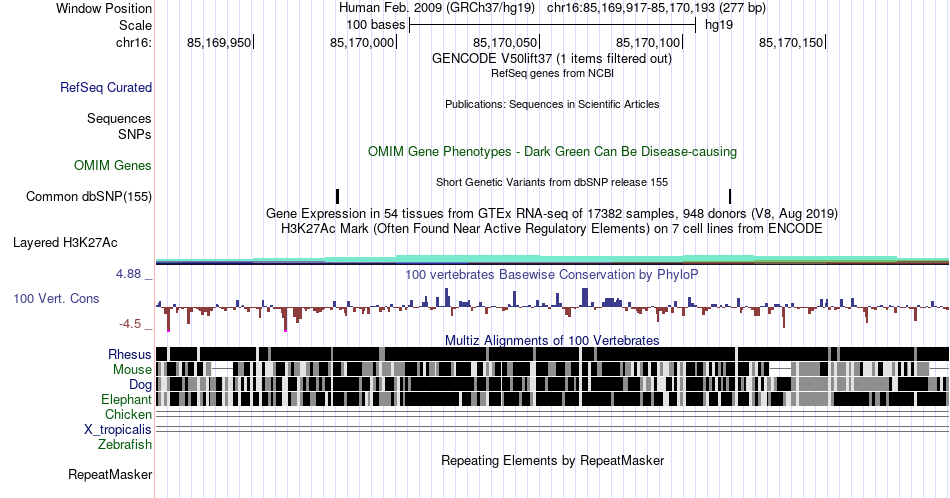
Task: Click the 85,170,150 ruler position
Action: click(791, 42)
